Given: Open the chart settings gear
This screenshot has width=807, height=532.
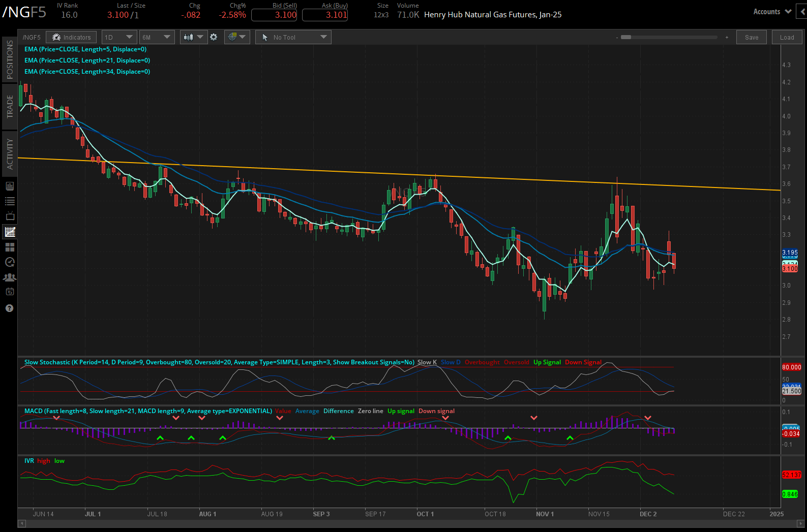Looking at the screenshot, I should [214, 37].
